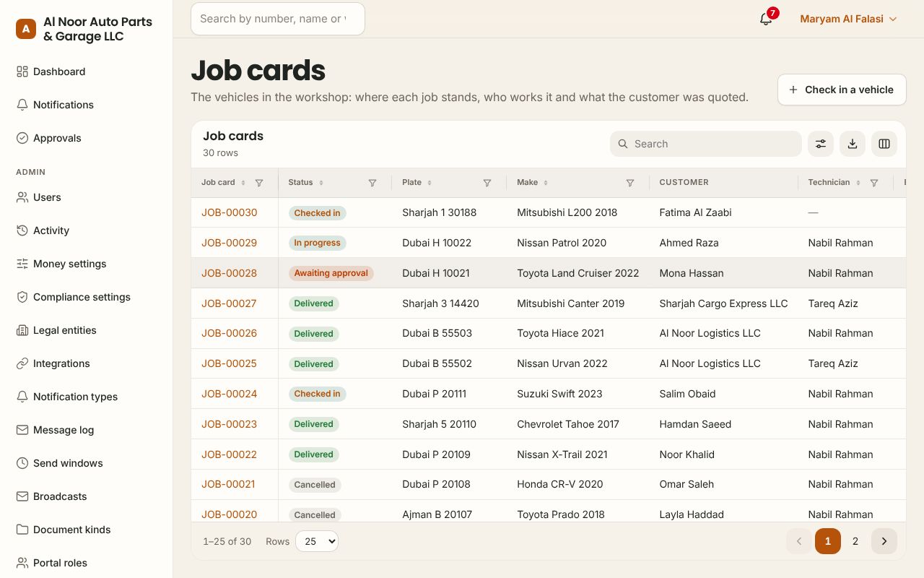Open Legal entities page
Viewport: 924px width, 578px height.
87,330
